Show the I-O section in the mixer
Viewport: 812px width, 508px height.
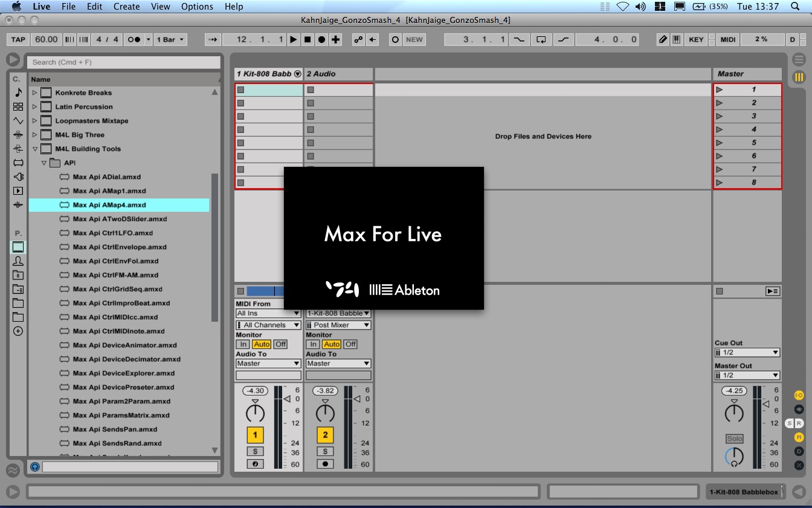[799, 395]
